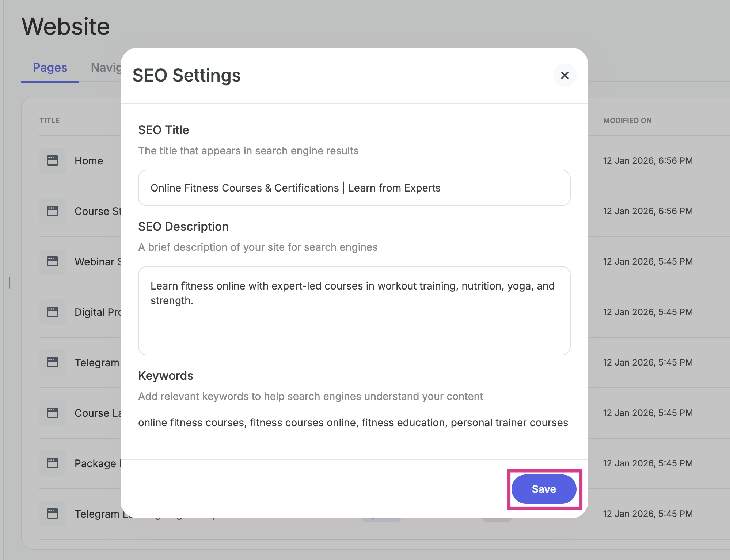Click the Package page icon
Screen dimensions: 730x560
pos(53,463)
